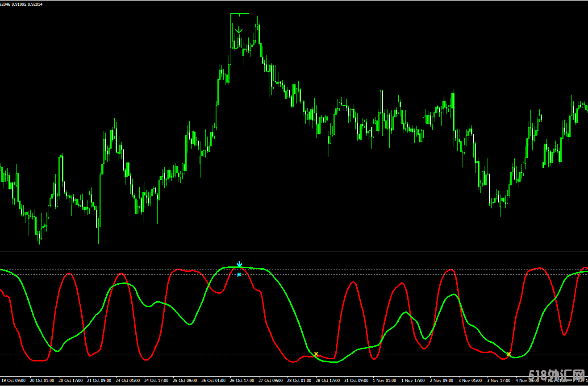Select the yellow cross marker near 3 Nov 17:00
Screen dimensions: 588x386
tap(509, 354)
